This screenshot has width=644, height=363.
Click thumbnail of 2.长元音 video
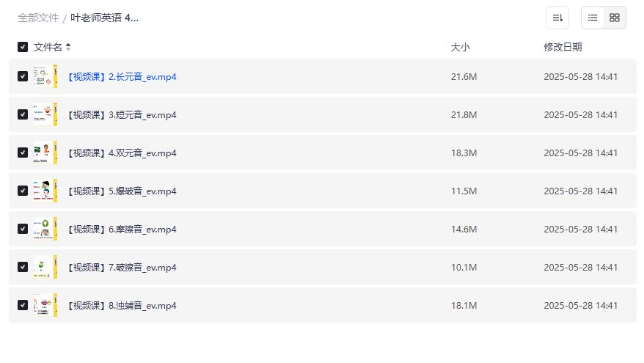(45, 76)
